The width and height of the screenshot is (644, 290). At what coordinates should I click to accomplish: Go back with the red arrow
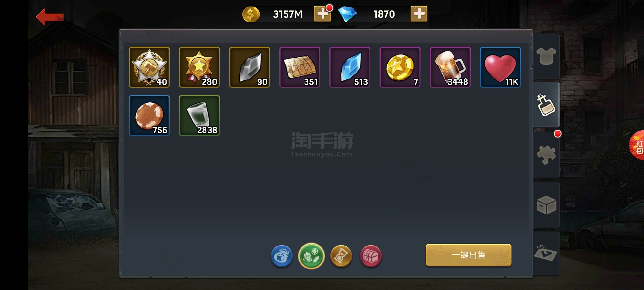point(49,17)
